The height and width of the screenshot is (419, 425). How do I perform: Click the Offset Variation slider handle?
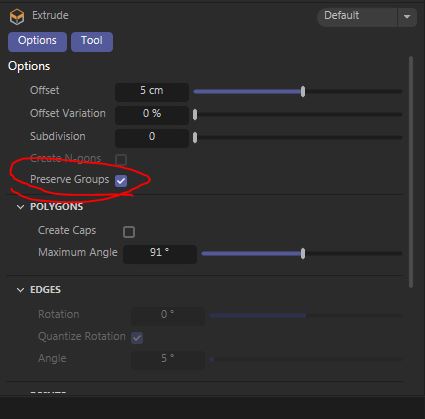click(x=195, y=115)
